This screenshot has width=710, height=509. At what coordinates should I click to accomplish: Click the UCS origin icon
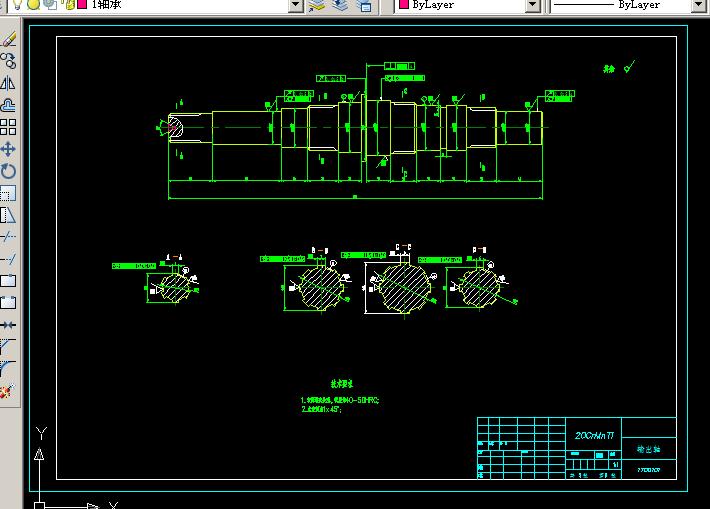point(39,505)
